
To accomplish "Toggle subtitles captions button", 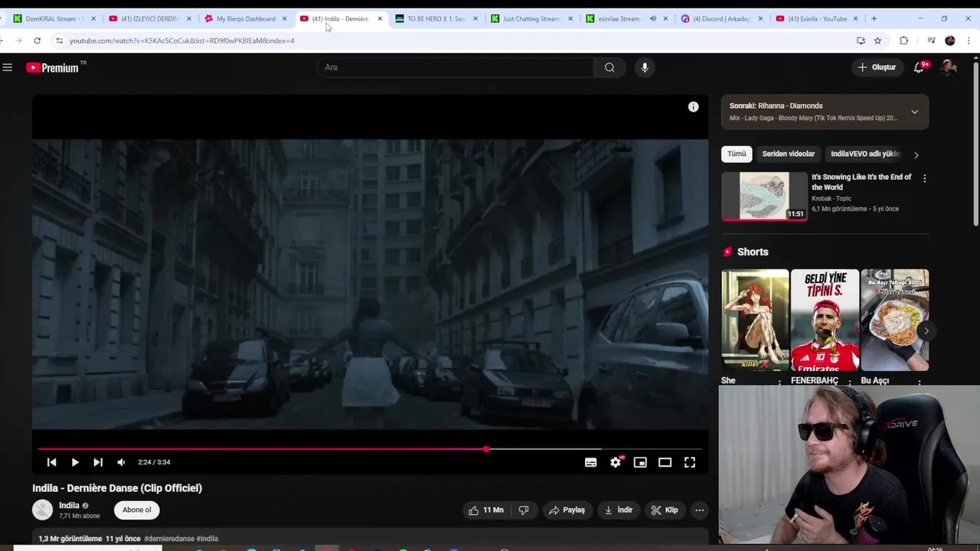I will pos(590,462).
